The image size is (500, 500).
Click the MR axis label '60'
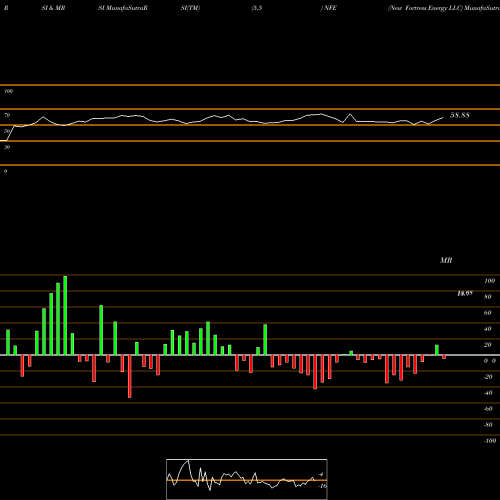[488, 313]
